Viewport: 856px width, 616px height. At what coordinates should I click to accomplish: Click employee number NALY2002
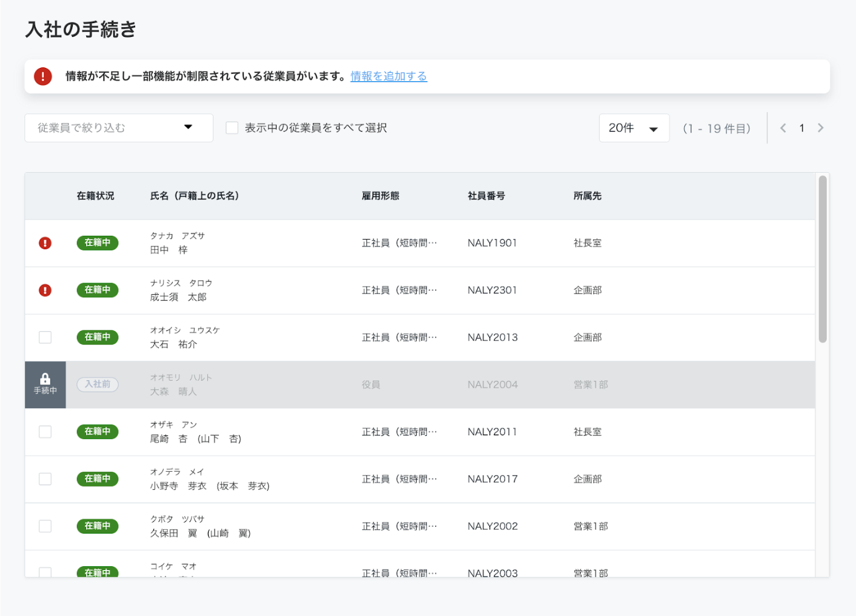[493, 527]
